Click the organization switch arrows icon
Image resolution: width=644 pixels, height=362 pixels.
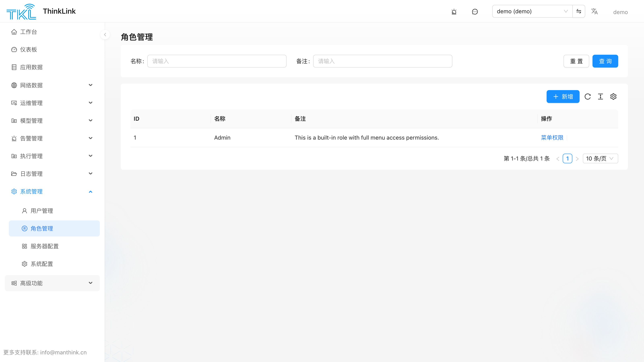(x=579, y=11)
